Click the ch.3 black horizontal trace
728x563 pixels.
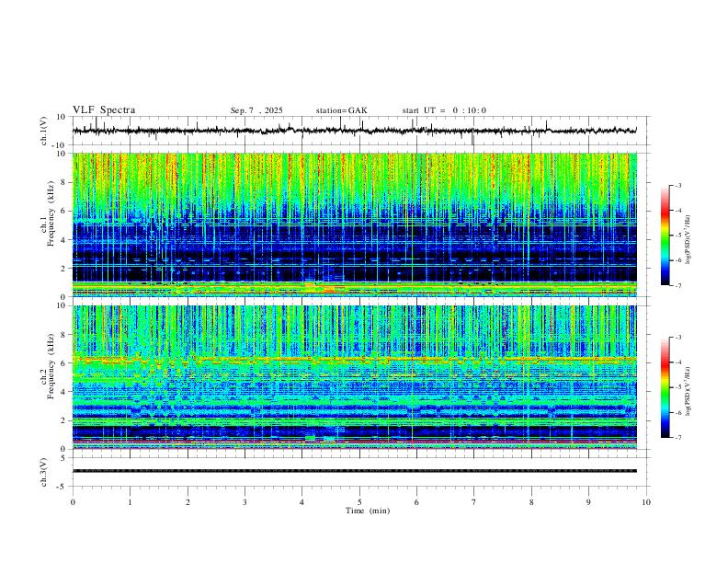click(355, 471)
